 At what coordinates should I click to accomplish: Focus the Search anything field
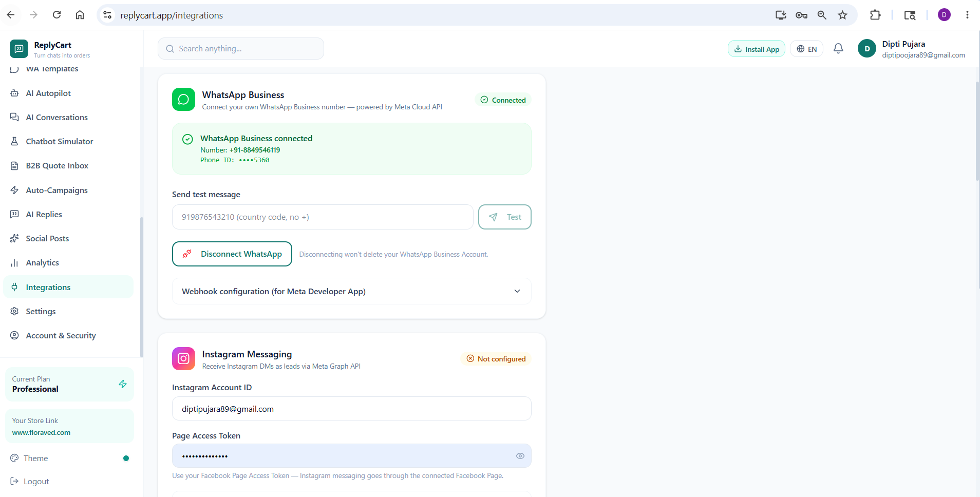point(241,49)
